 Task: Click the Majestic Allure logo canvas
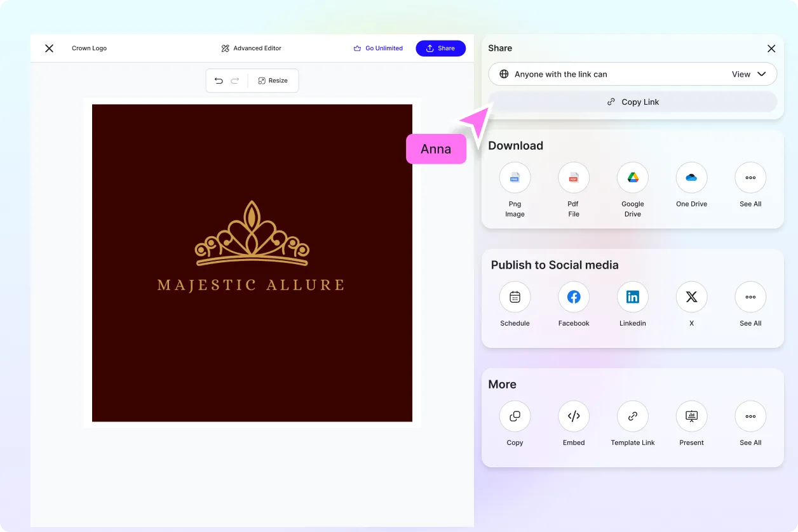[252, 263]
